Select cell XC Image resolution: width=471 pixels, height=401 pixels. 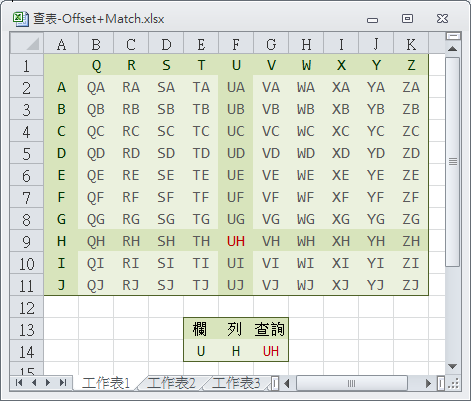[x=341, y=131]
